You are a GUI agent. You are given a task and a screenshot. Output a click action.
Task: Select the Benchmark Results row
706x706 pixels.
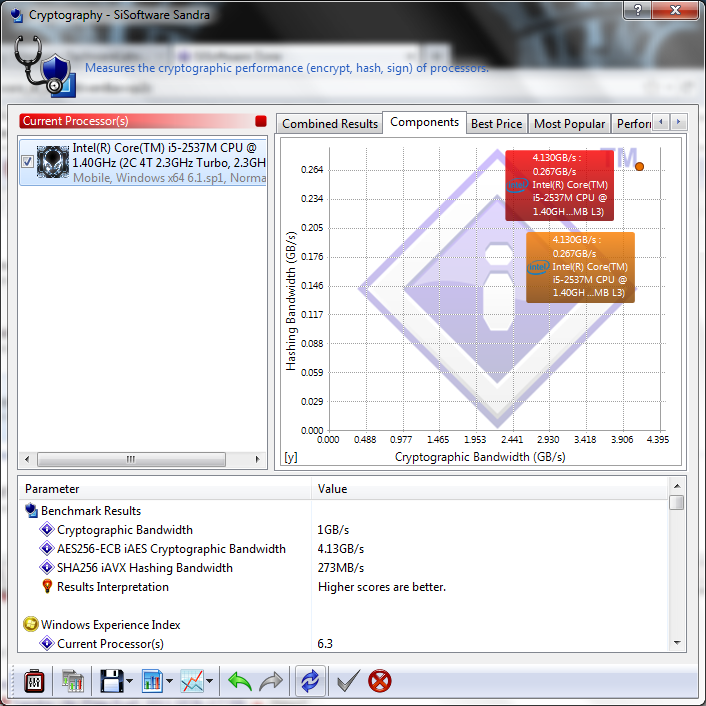coord(343,511)
